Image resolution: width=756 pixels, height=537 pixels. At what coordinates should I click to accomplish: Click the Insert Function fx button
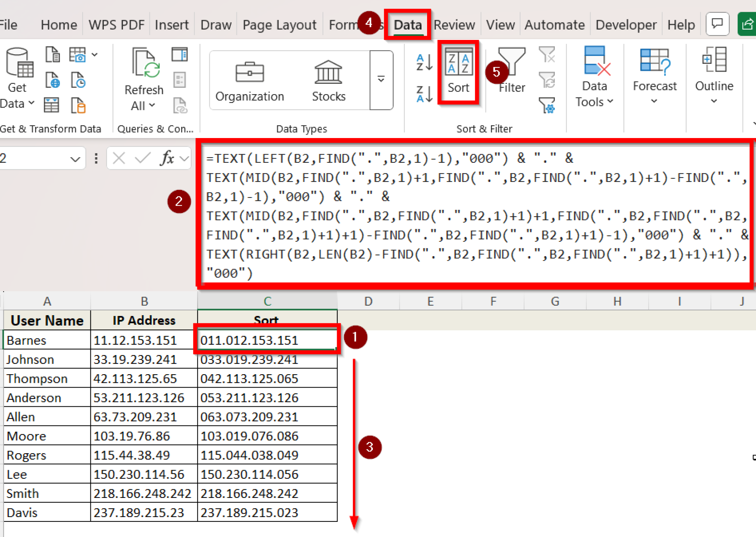coord(167,158)
